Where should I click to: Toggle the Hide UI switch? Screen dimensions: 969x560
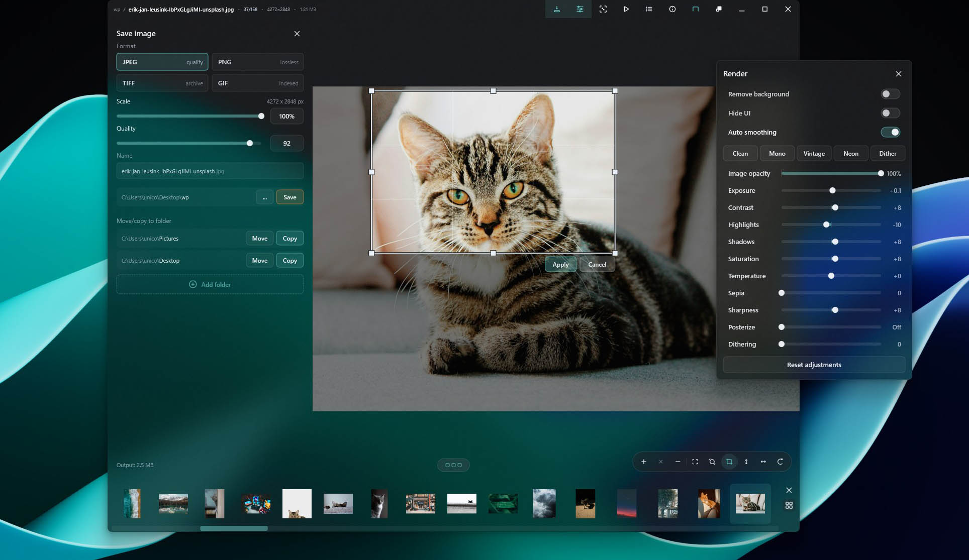coord(890,113)
